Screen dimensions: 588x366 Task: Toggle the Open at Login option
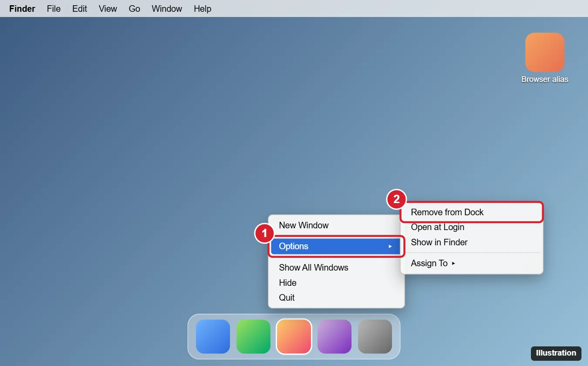tap(472, 227)
